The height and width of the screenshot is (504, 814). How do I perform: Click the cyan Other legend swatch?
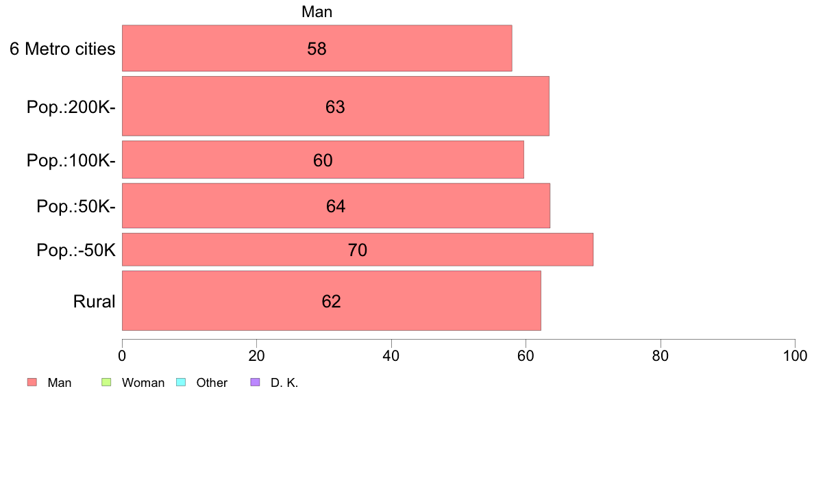click(x=181, y=383)
